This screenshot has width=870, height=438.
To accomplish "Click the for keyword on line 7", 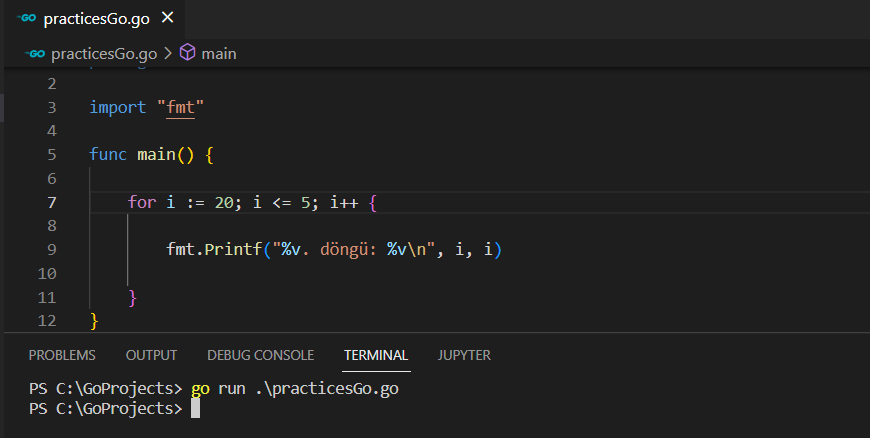I will click(x=142, y=203).
